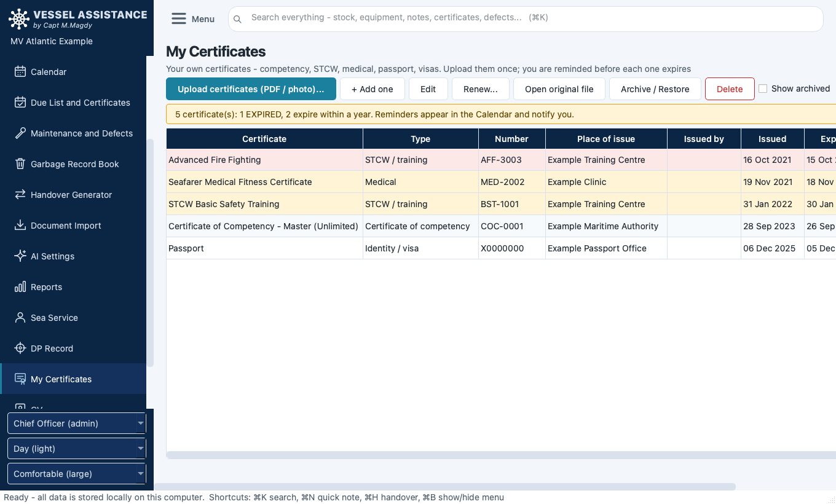Viewport: 836px width, 504px height.
Task: Click the Renew... button
Action: (481, 89)
